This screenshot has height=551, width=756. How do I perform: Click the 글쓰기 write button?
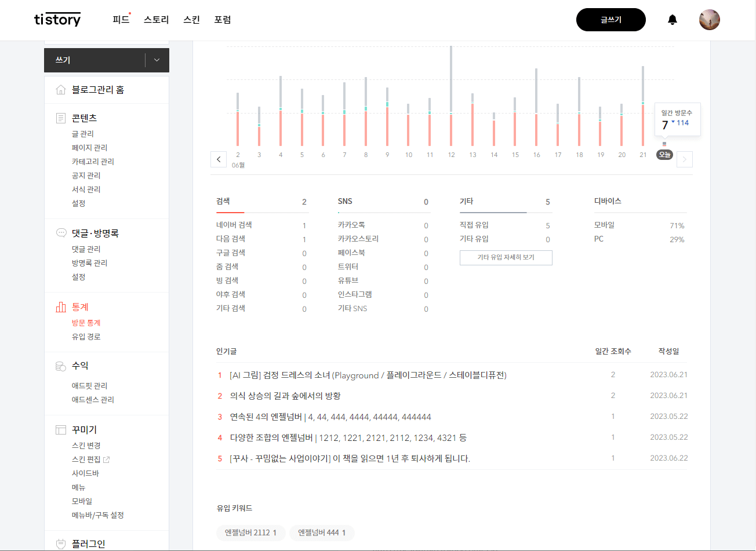(610, 19)
